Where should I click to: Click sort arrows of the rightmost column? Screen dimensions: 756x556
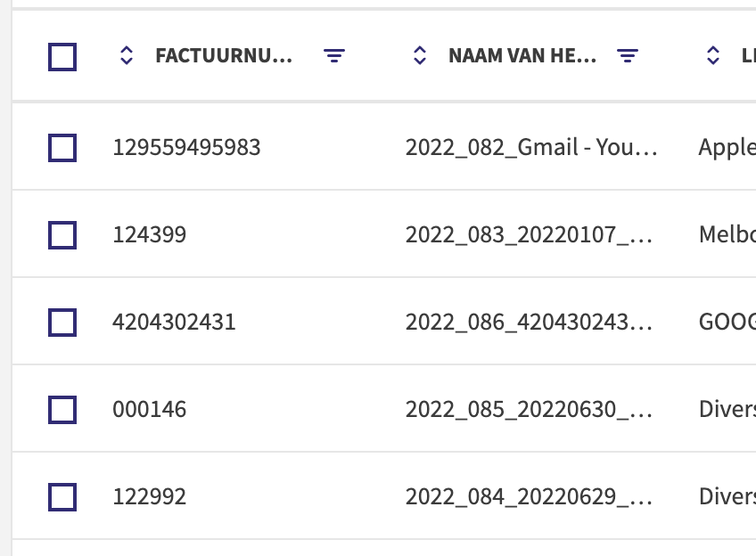click(713, 55)
